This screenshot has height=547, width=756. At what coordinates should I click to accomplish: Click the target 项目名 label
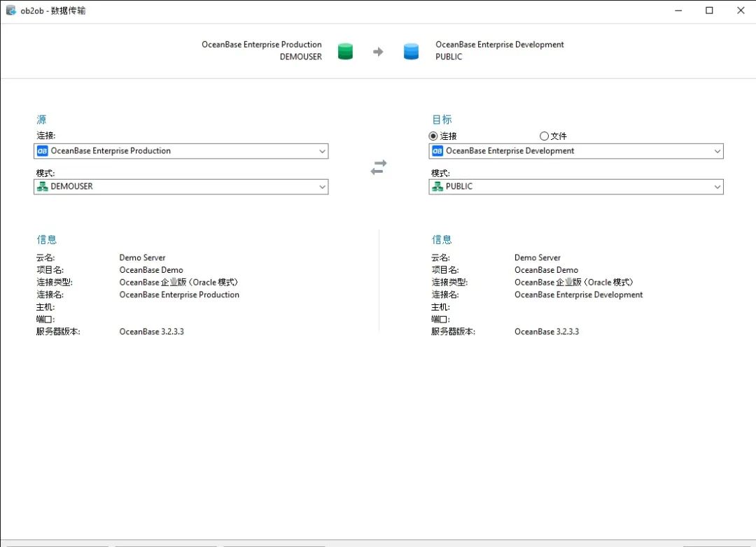[445, 270]
